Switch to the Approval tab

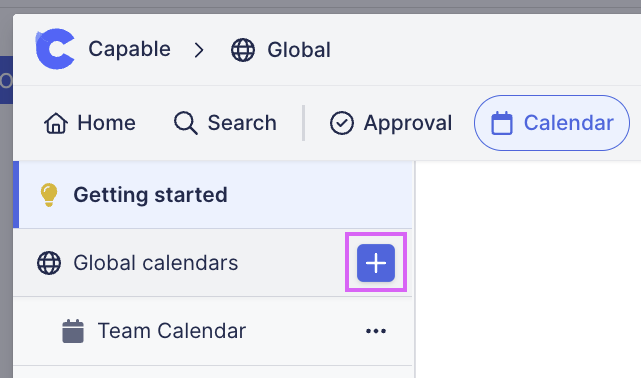[391, 123]
